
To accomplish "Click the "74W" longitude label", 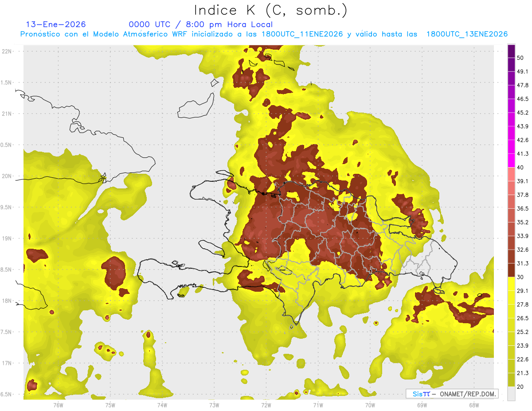I will click(x=162, y=405).
